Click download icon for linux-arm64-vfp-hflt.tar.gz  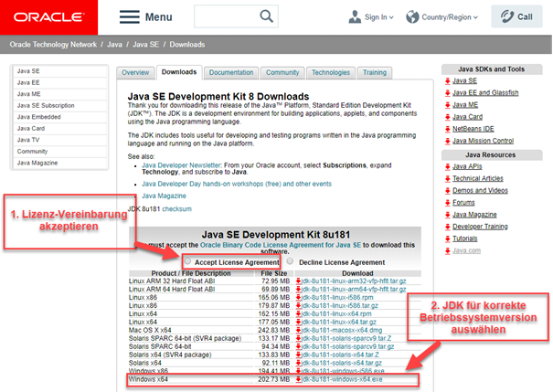[298, 289]
